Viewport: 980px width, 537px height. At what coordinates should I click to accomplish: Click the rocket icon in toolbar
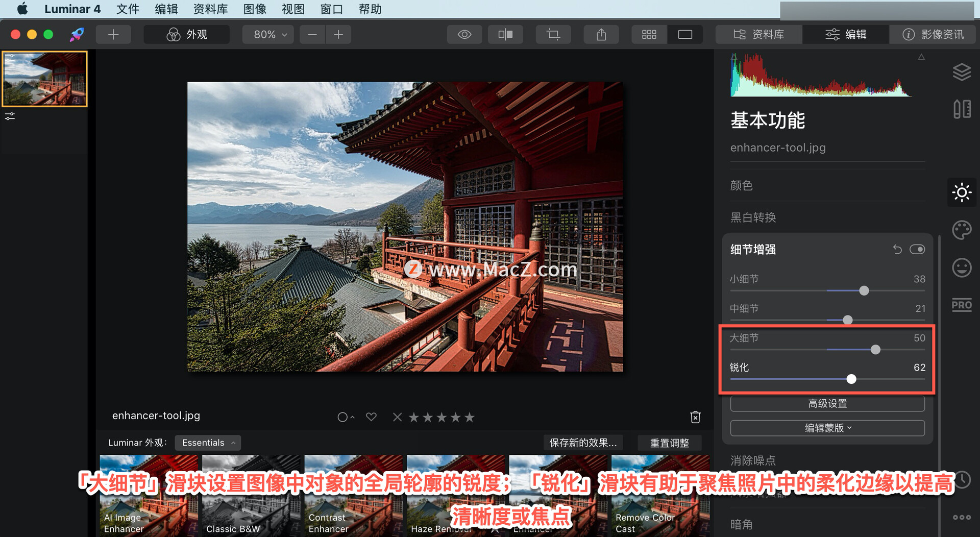coord(77,34)
